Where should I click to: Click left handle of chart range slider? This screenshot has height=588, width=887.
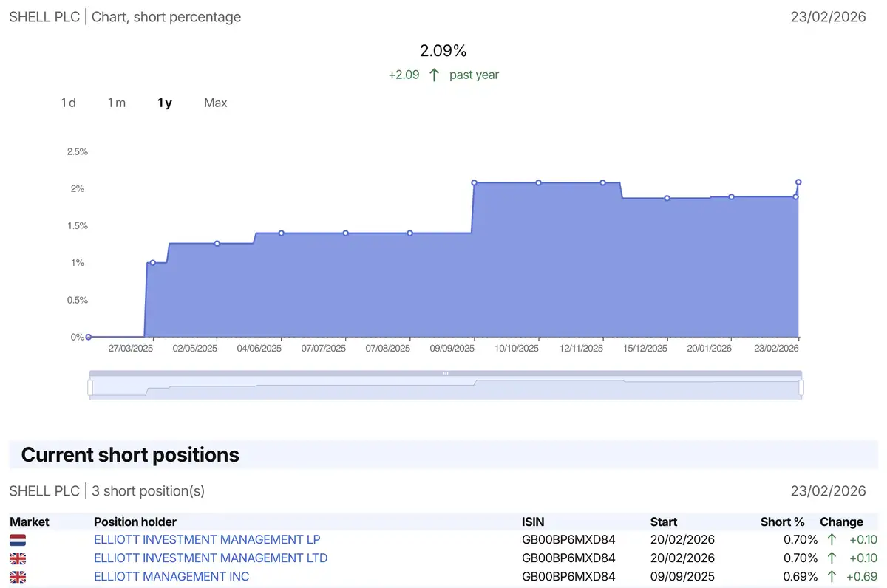[x=90, y=387]
